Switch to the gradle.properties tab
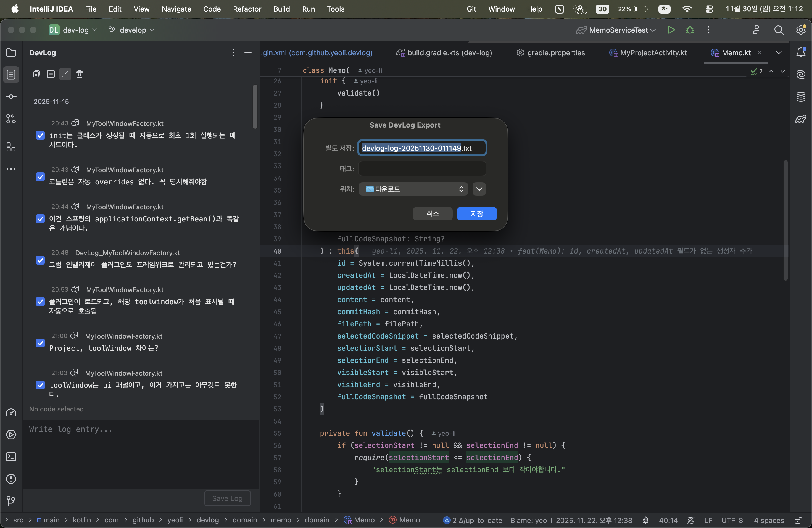 pos(551,52)
